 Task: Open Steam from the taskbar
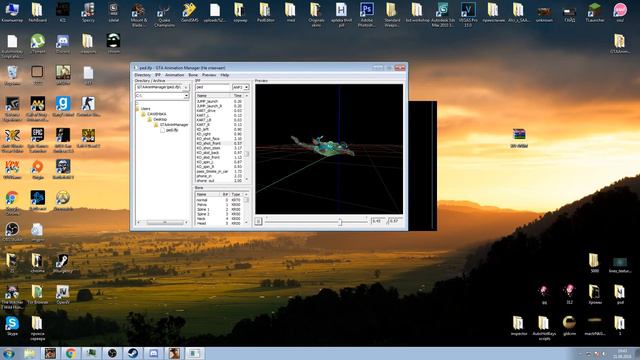click(x=133, y=353)
